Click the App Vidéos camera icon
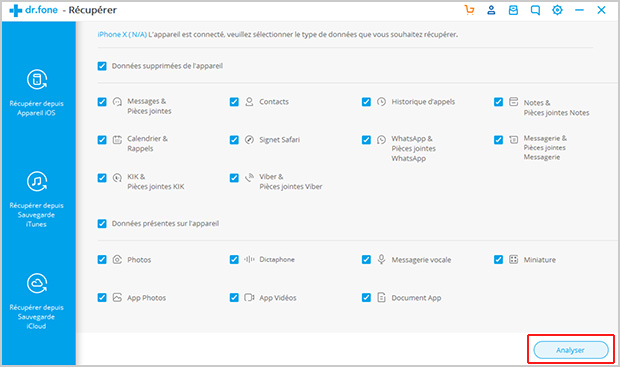Screen dimensions: 620x367 [x=249, y=297]
